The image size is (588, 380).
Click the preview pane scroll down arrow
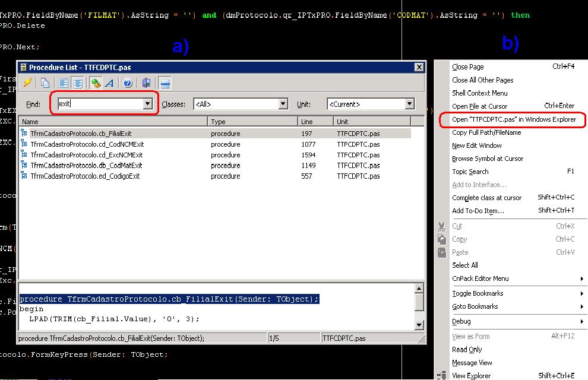pos(419,325)
